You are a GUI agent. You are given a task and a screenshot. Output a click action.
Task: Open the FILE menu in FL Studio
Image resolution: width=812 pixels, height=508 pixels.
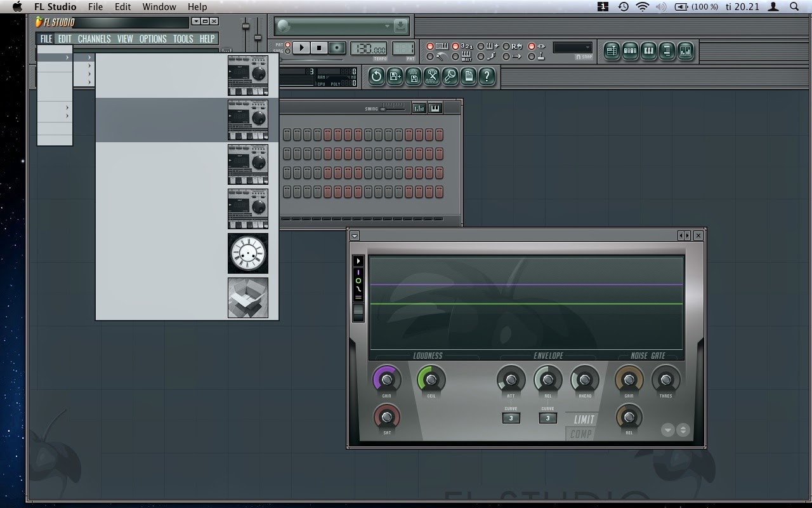(x=46, y=39)
